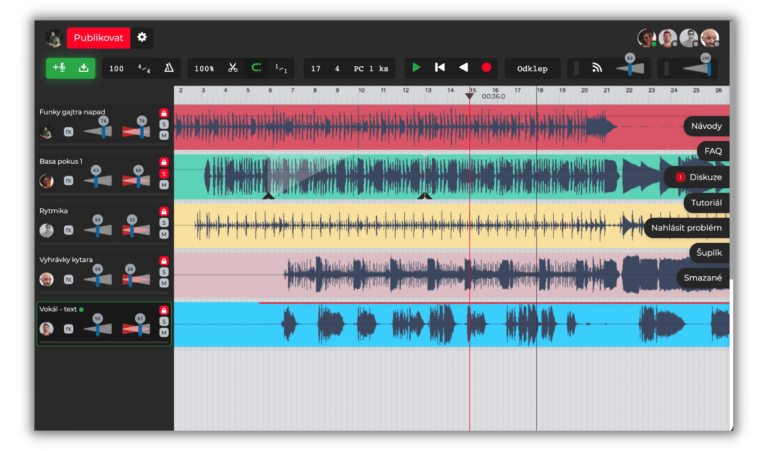
Task: Solo the Basa pokus 1 track
Action: [x=164, y=172]
